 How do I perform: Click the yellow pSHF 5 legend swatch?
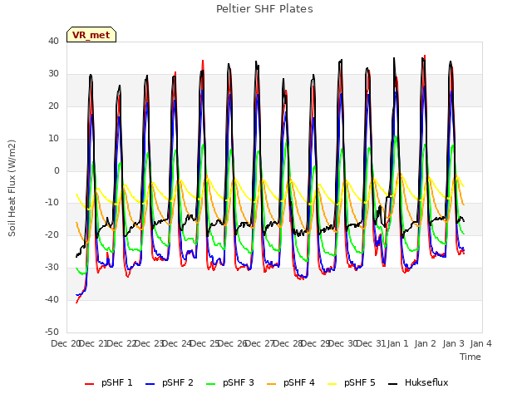pyautogui.click(x=332, y=384)
